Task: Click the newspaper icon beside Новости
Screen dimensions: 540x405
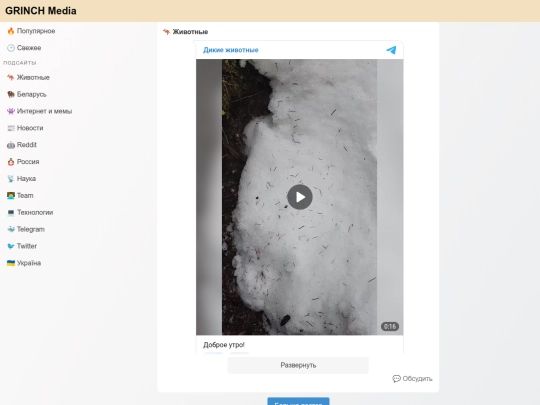Action: [11, 128]
